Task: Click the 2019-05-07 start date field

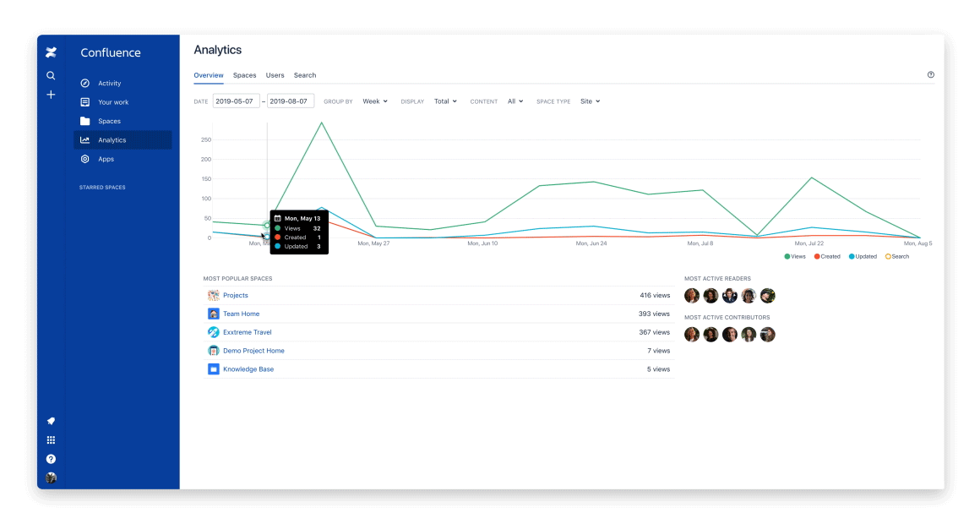Action: 237,100
